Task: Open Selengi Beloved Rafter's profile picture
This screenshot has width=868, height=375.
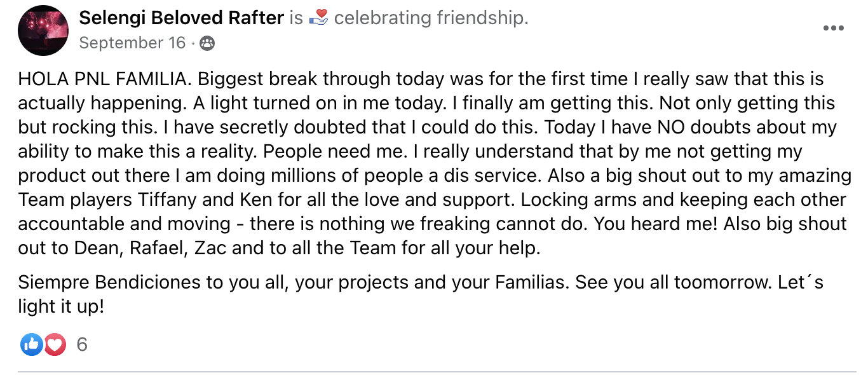Action: click(x=43, y=30)
